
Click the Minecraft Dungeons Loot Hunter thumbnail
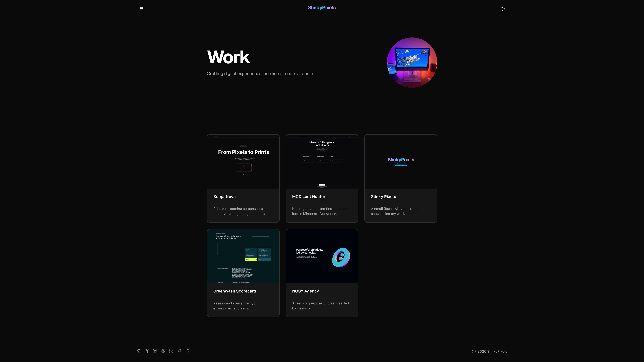pyautogui.click(x=322, y=162)
